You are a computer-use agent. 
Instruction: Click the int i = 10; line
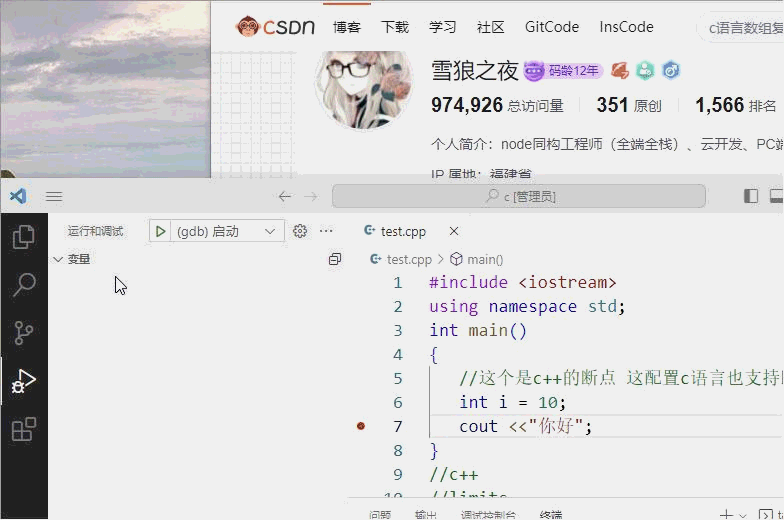(512, 402)
